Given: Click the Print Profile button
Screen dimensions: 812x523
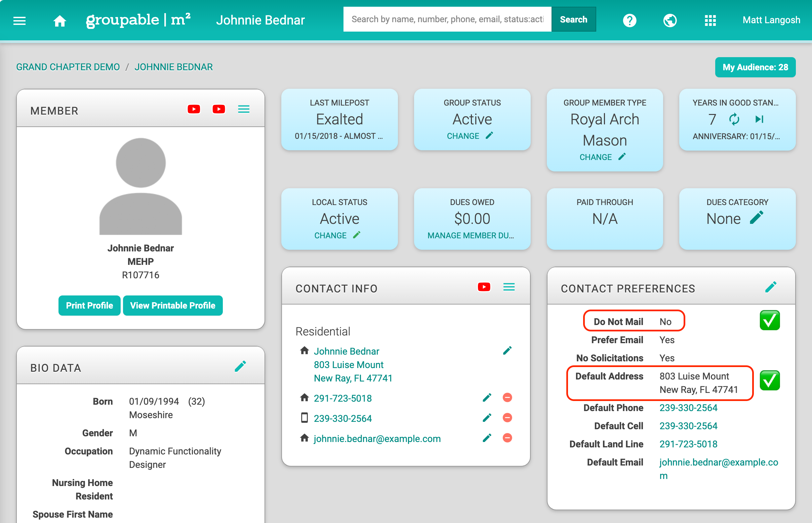Looking at the screenshot, I should (89, 305).
